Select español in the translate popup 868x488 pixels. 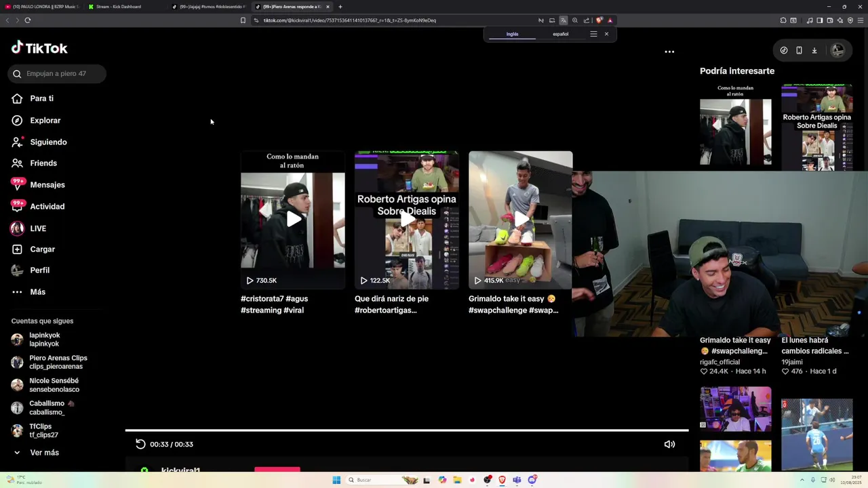pyautogui.click(x=561, y=34)
